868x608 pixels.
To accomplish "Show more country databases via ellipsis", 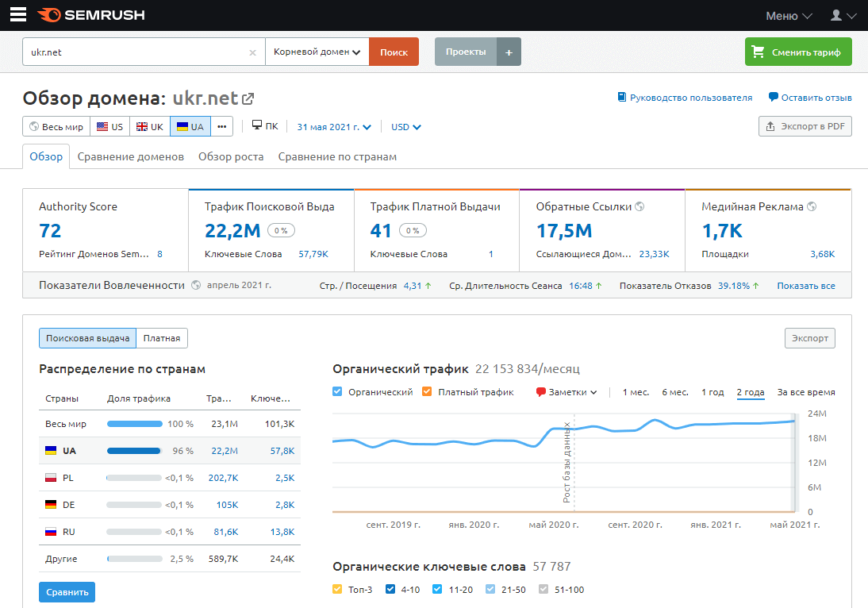I will [222, 126].
